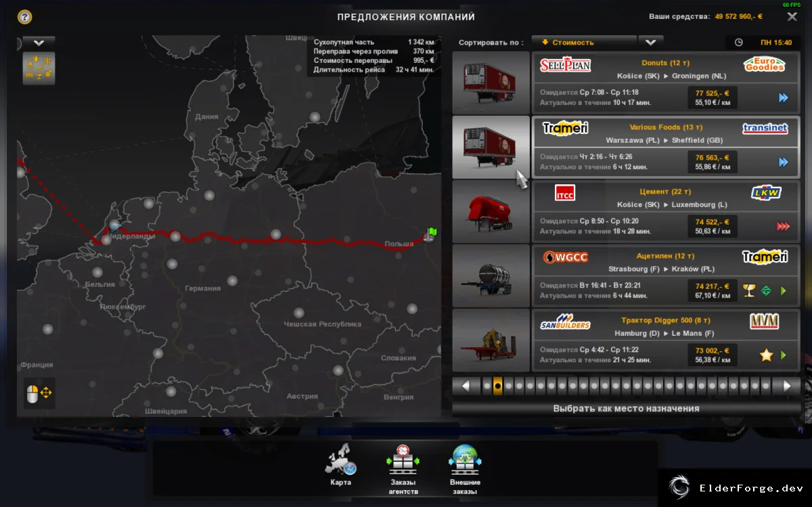Open the Внешние заказы tab
Viewport: 812px width, 507px height.
[x=465, y=470]
